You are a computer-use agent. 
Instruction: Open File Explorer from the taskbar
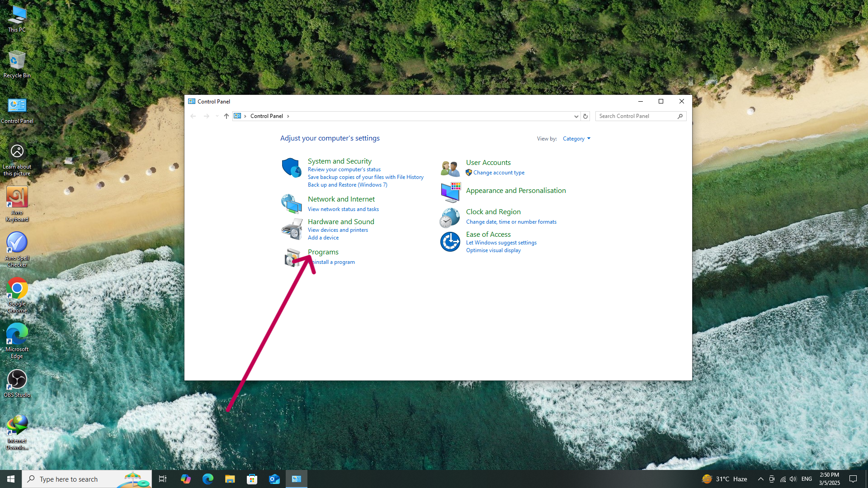230,479
